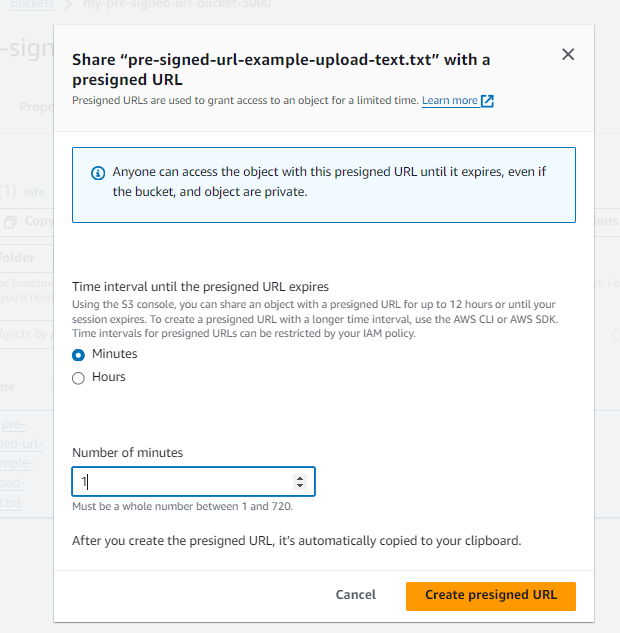Switch to the partially hidden Properties tab
620x633 pixels.
pos(36,105)
